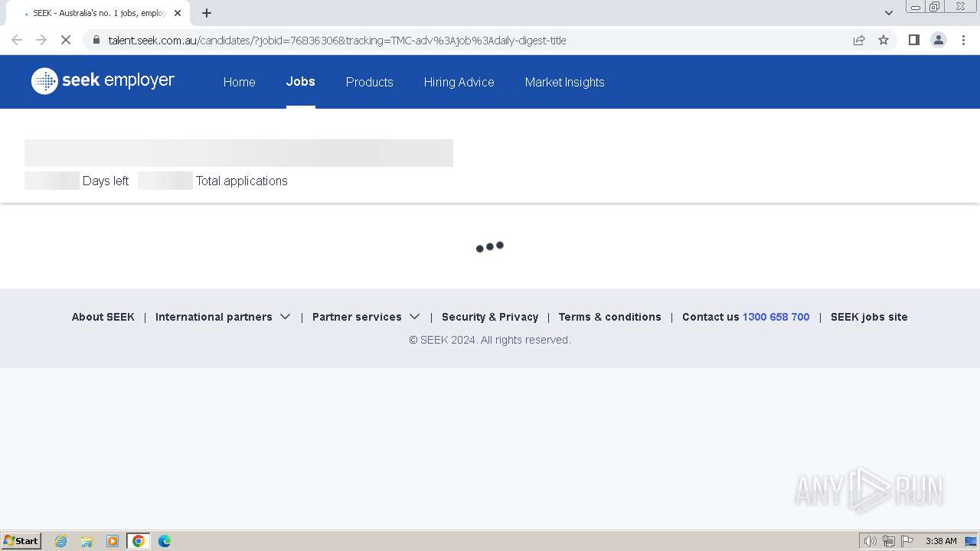
Task: Click the Chrome taskbar icon
Action: (139, 541)
